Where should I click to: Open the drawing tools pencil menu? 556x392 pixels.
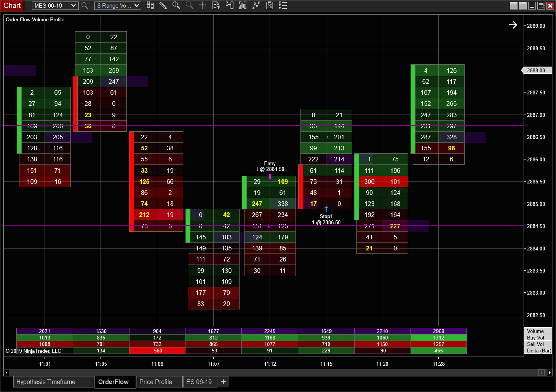click(163, 6)
